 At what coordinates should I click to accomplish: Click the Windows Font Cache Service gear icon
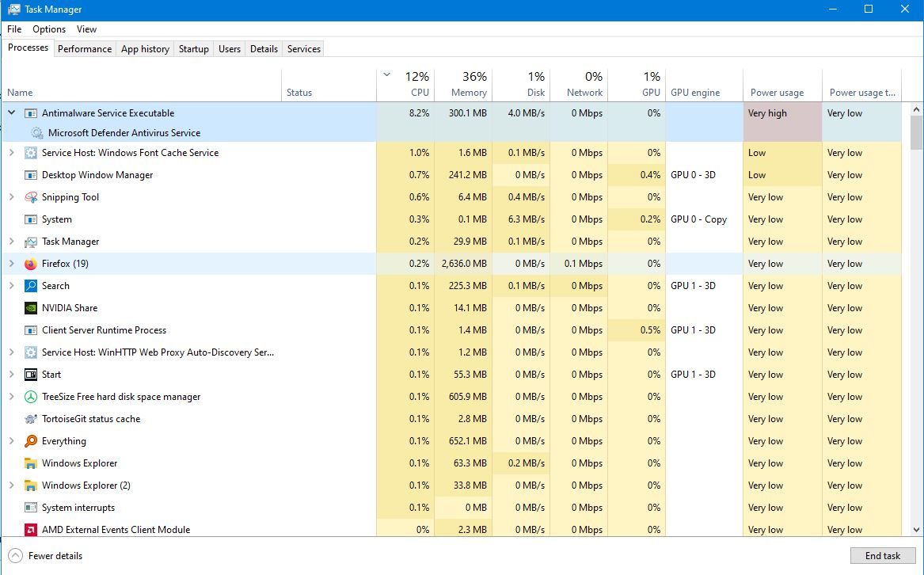pyautogui.click(x=31, y=153)
